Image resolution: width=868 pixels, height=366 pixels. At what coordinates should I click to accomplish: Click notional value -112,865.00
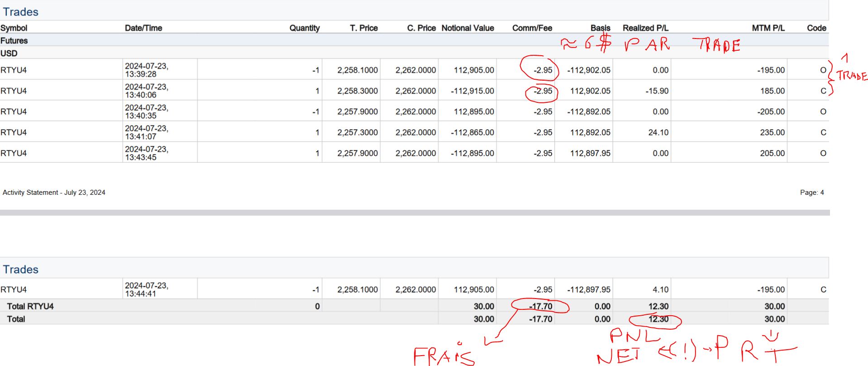[472, 133]
